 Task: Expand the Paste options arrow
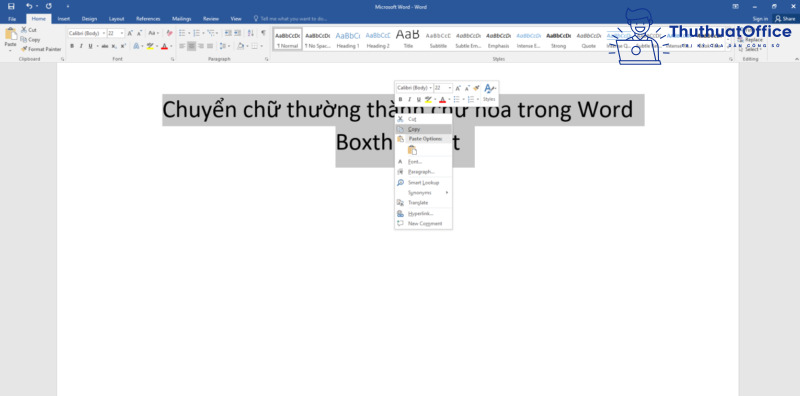pos(10,51)
